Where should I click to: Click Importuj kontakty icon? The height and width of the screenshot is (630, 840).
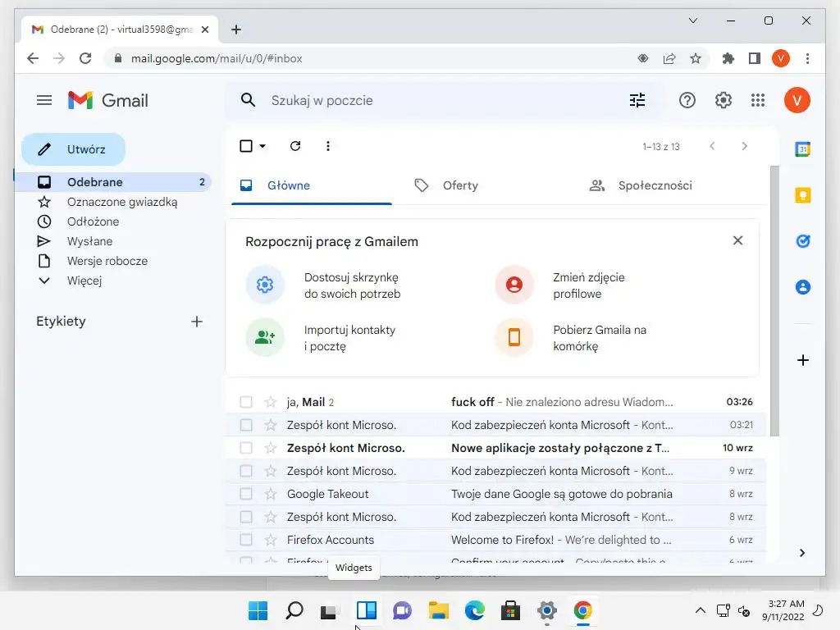point(265,337)
